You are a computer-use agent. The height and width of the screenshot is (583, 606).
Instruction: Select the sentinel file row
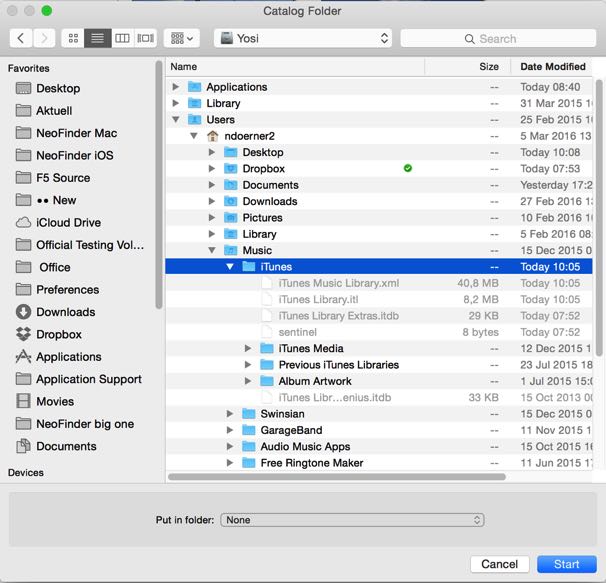pyautogui.click(x=379, y=332)
